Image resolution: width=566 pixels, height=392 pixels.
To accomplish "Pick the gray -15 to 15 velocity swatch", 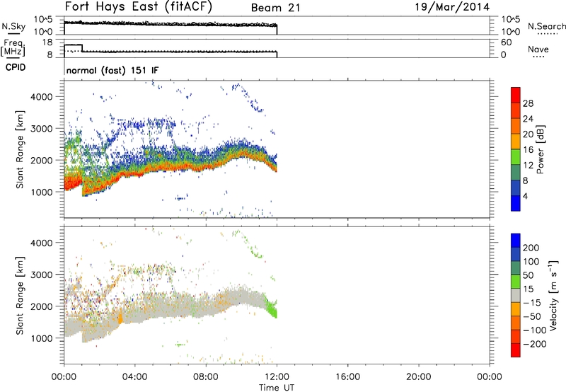I will (x=516, y=296).
